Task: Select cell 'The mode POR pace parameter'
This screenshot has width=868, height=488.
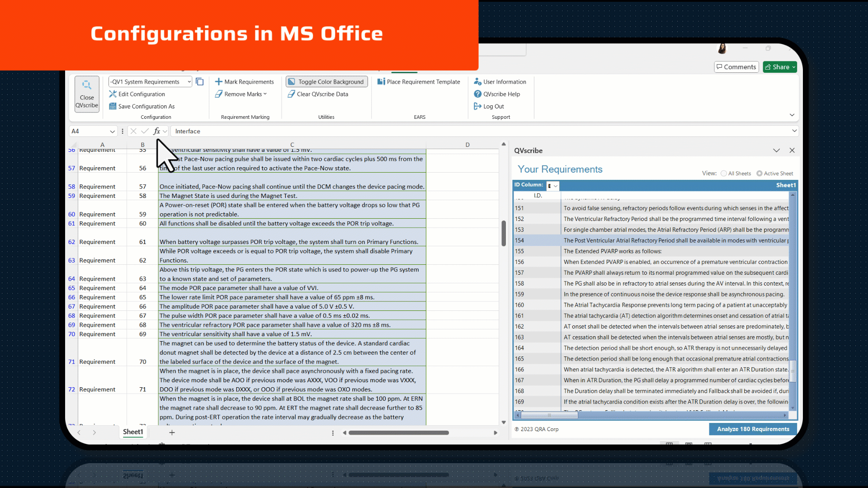Action: [292, 288]
